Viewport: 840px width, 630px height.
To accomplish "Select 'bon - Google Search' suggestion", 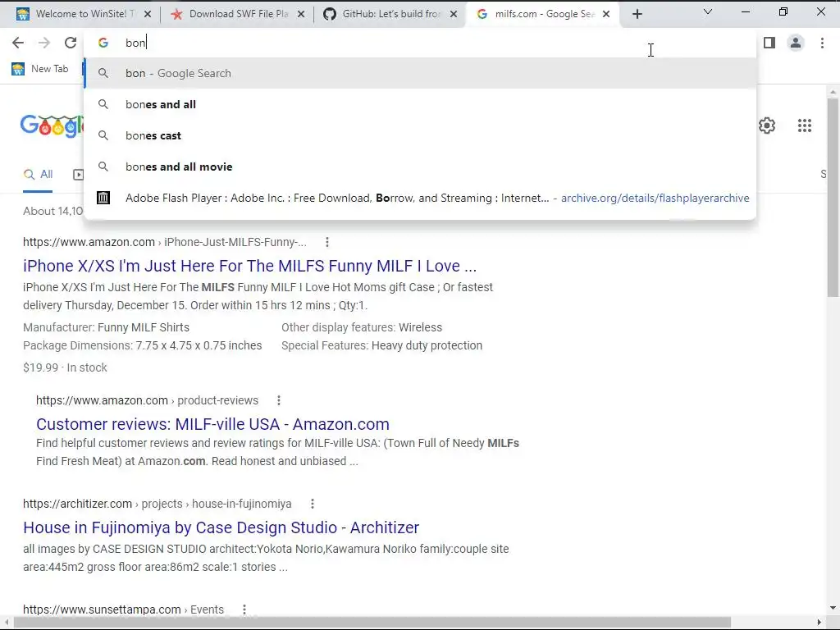I will 421,73.
